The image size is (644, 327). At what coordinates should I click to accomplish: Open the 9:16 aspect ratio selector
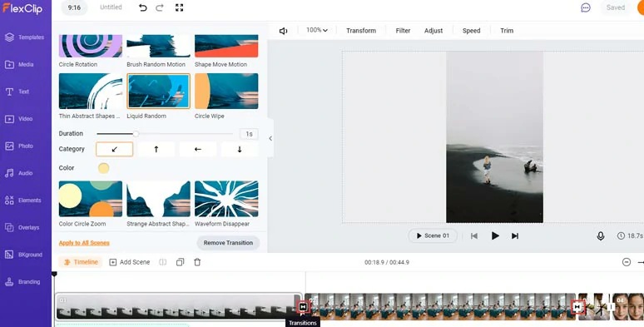pyautogui.click(x=74, y=7)
